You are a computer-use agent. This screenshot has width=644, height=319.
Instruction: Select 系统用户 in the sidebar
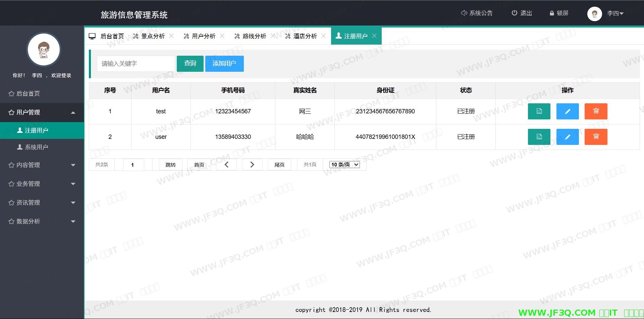click(x=36, y=147)
